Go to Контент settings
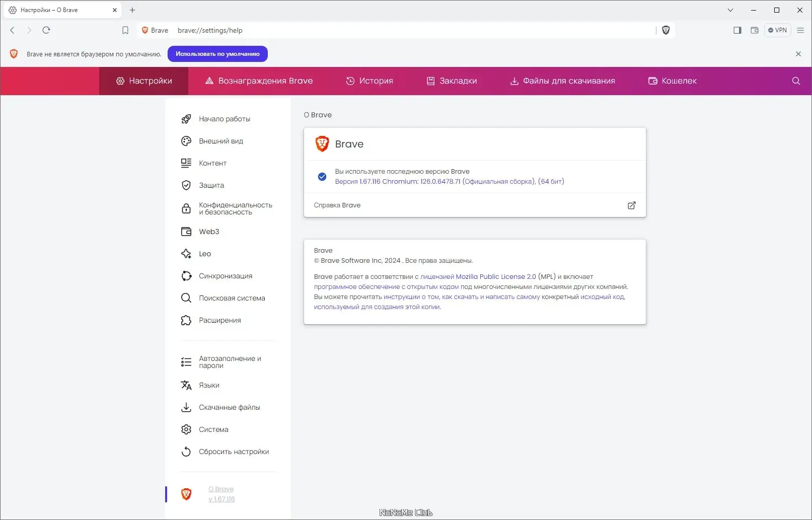The height and width of the screenshot is (520, 812). pos(212,163)
